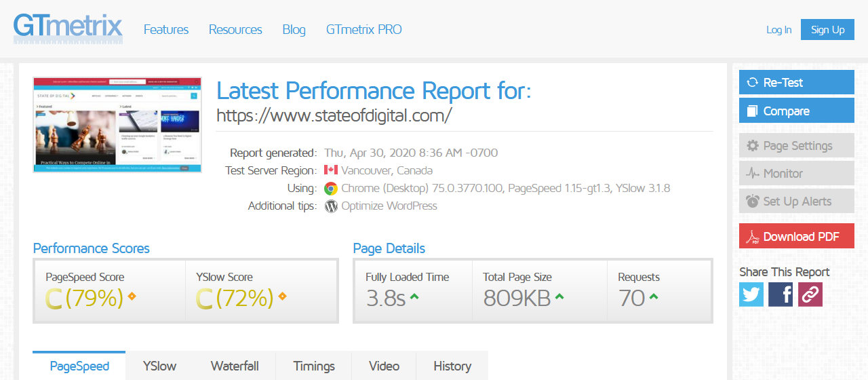Click the Re-Test button
Viewport: 868px width, 380px height.
pyautogui.click(x=797, y=83)
